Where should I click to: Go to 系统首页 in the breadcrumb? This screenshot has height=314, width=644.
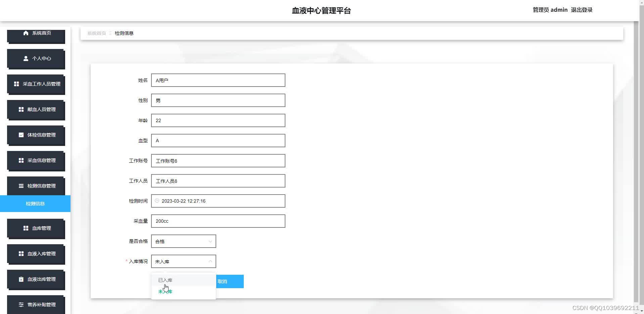97,33
